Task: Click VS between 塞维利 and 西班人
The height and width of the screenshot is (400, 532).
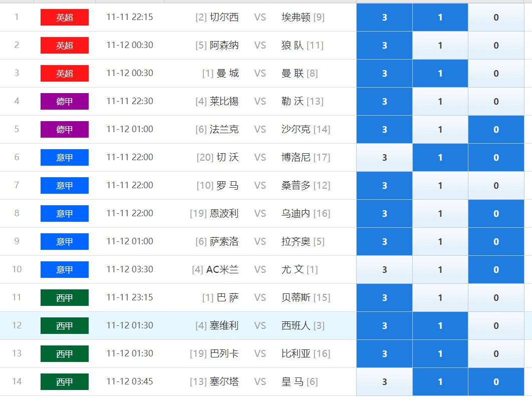Action: (260, 326)
